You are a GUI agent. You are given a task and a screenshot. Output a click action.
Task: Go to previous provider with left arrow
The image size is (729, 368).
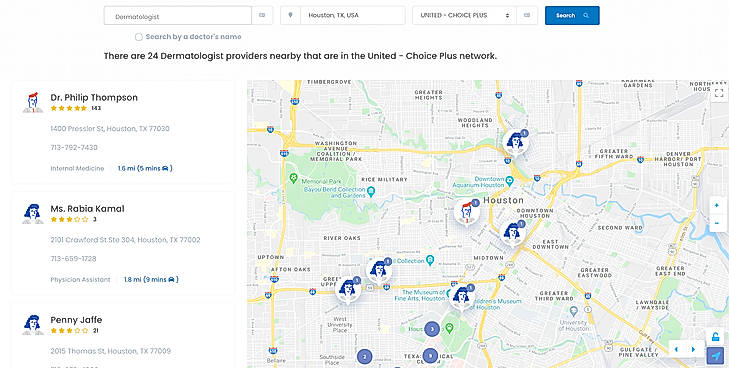(676, 349)
